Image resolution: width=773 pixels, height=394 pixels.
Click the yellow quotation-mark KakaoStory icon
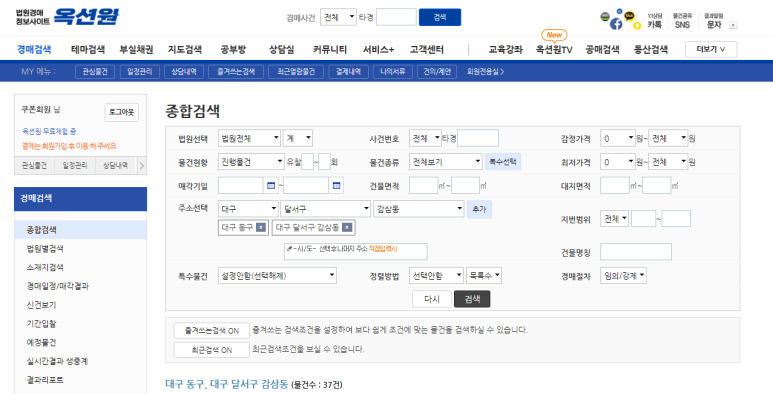tap(637, 26)
